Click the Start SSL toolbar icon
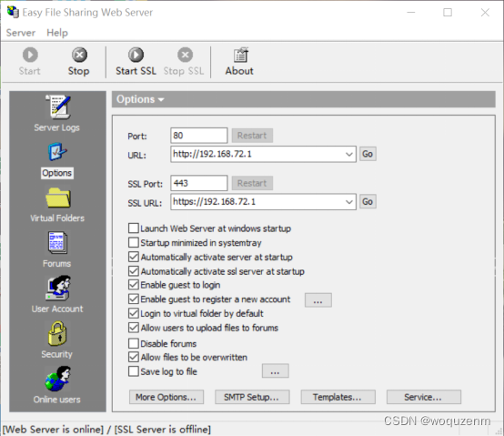Viewport: 504px width, 436px height. coord(136,55)
